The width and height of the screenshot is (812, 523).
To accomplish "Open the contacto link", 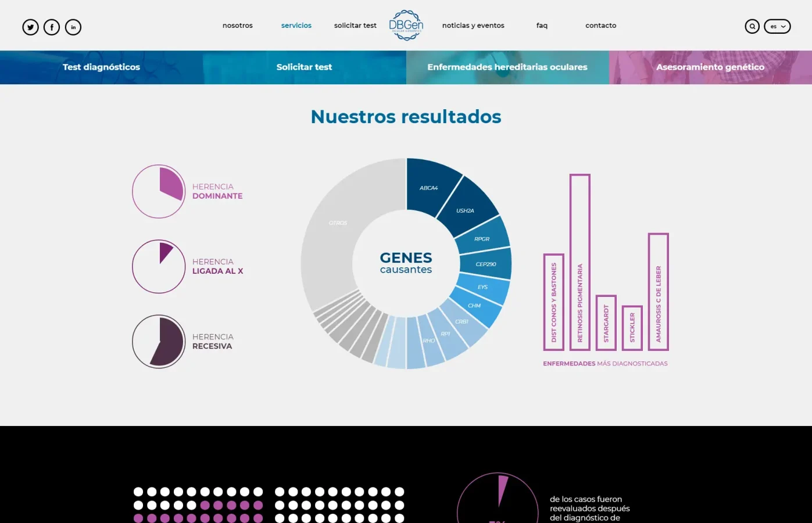I will point(600,26).
